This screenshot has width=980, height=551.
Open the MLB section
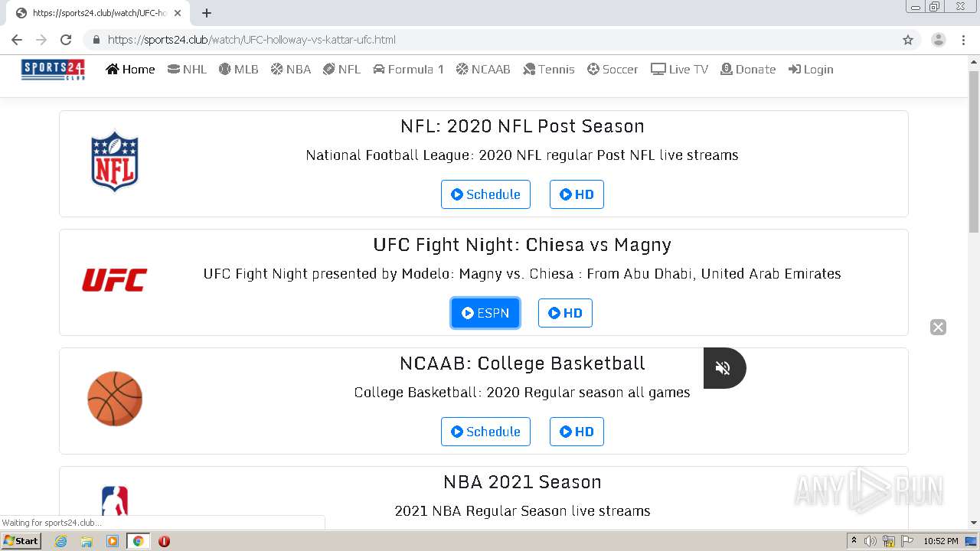click(x=239, y=69)
